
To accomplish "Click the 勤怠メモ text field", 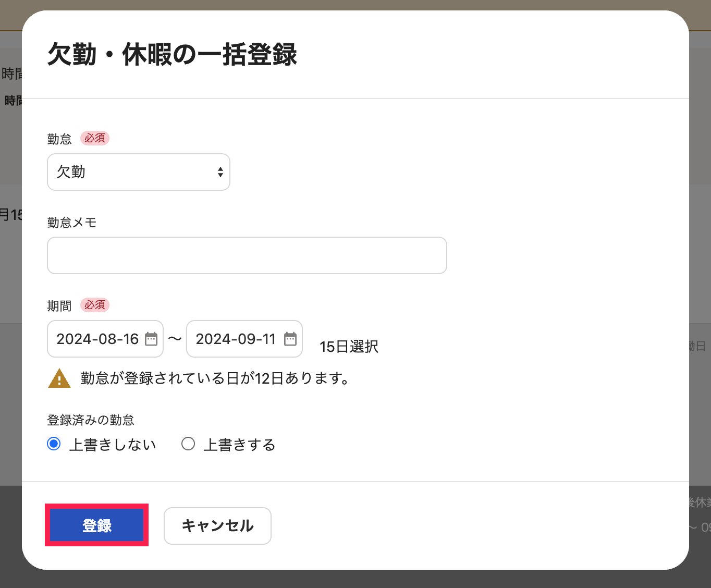I will pyautogui.click(x=247, y=255).
